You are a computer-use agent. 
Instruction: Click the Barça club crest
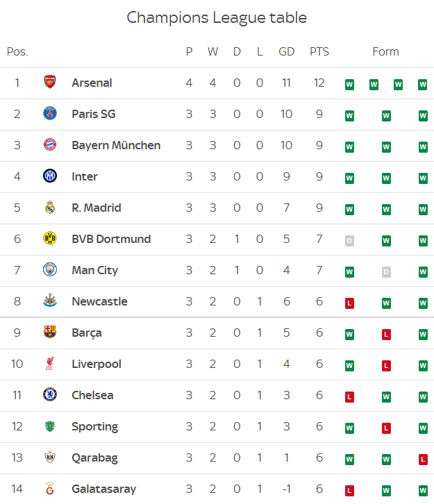click(50, 333)
